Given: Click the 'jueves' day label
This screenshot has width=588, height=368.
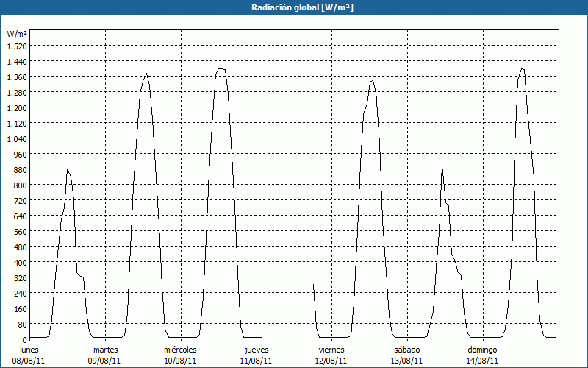Looking at the screenshot, I should (x=257, y=350).
